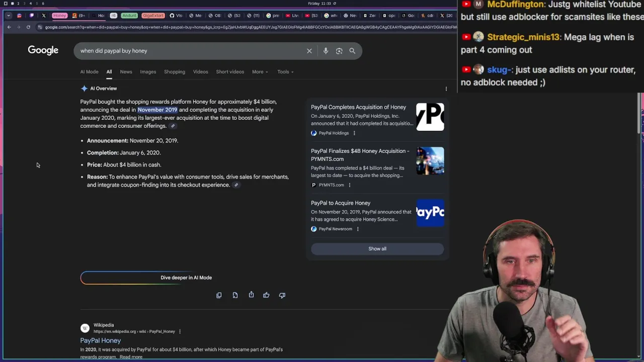Open PayPal Holdings source options menu
This screenshot has width=644, height=362.
tap(354, 133)
